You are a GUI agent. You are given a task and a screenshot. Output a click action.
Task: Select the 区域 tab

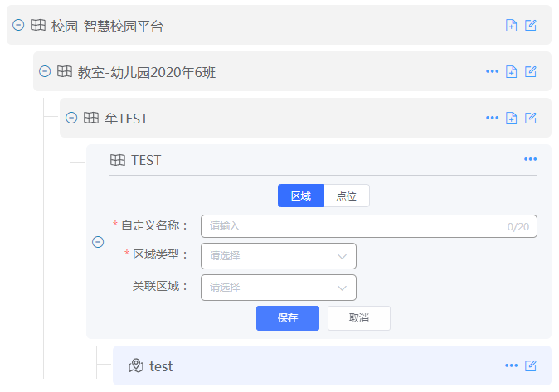(300, 196)
